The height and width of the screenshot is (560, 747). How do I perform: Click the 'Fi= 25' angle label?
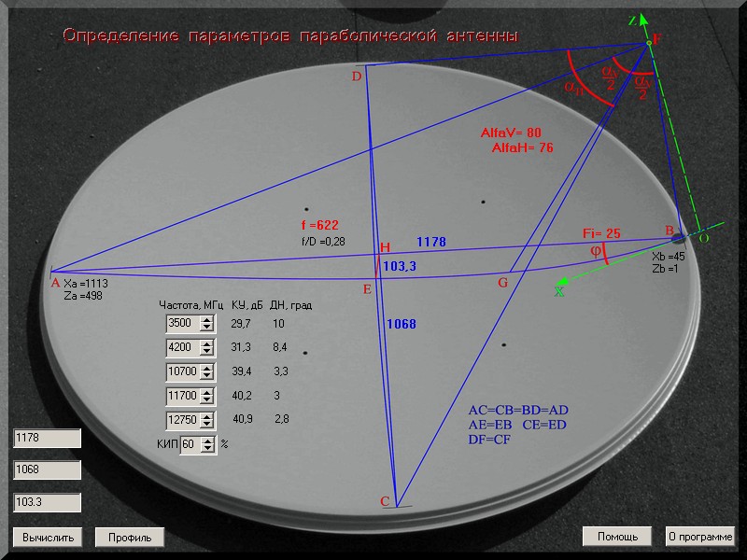coord(601,233)
